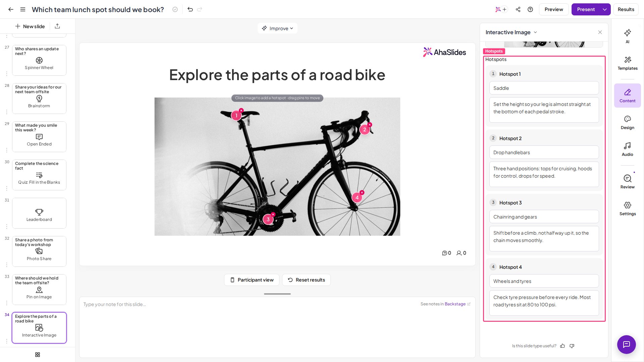Click the import upload icon beside New slide
The height and width of the screenshot is (362, 644).
(x=57, y=26)
